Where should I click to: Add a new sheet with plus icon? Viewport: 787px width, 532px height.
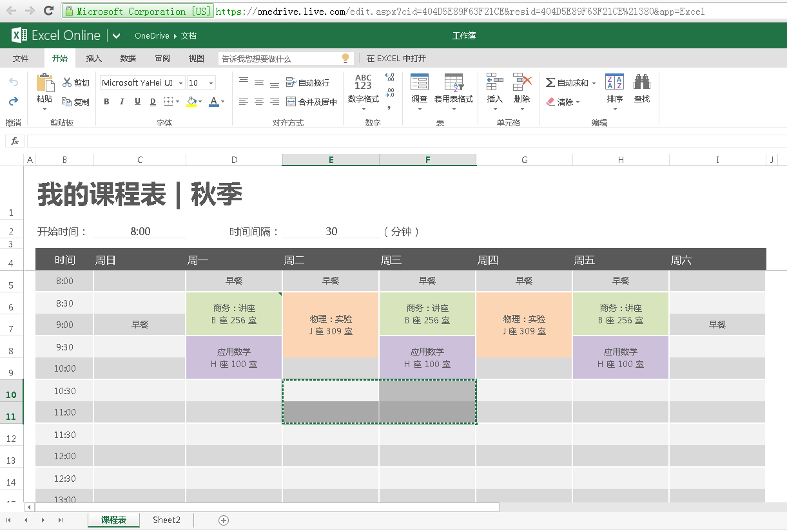224,520
